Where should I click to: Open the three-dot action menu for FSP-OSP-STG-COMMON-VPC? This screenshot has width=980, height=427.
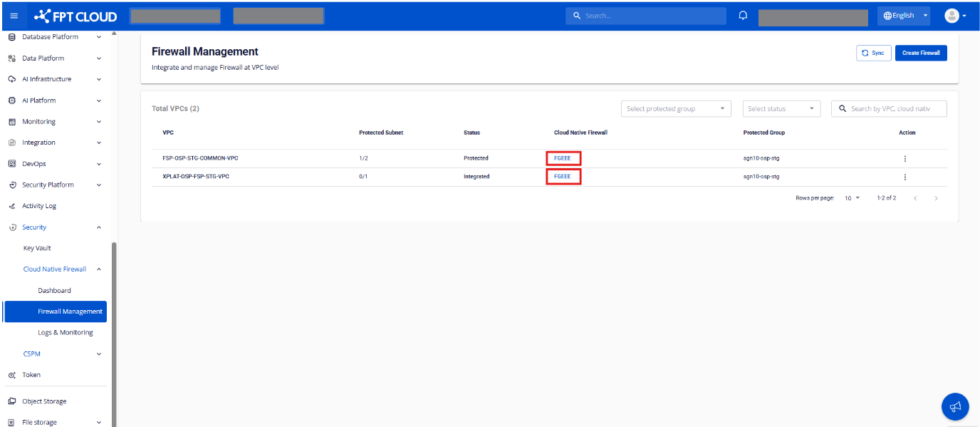click(x=905, y=158)
